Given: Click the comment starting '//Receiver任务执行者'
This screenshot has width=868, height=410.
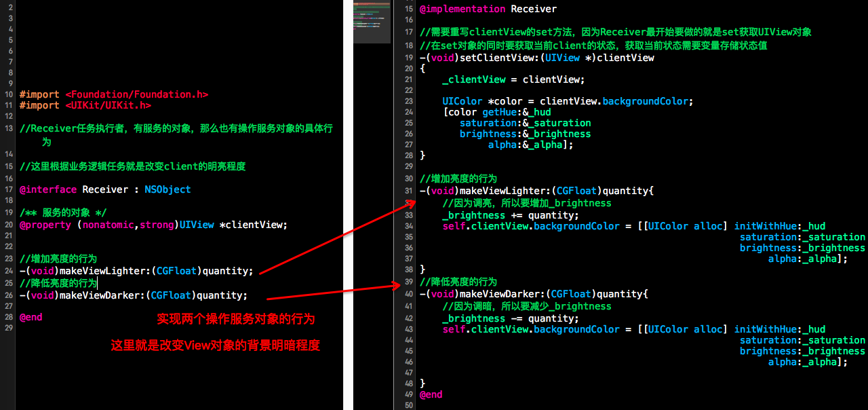Looking at the screenshot, I should tap(176, 135).
